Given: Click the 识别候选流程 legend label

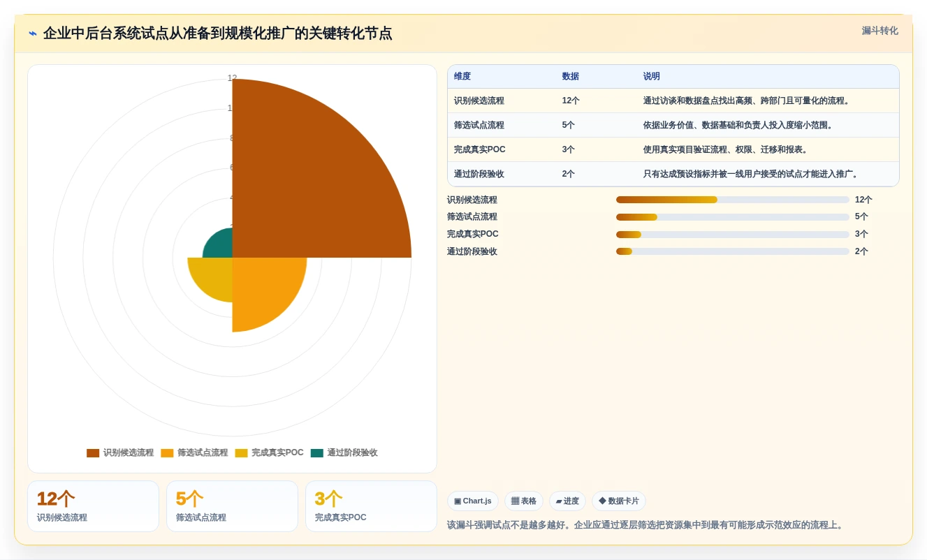Looking at the screenshot, I should click(129, 453).
